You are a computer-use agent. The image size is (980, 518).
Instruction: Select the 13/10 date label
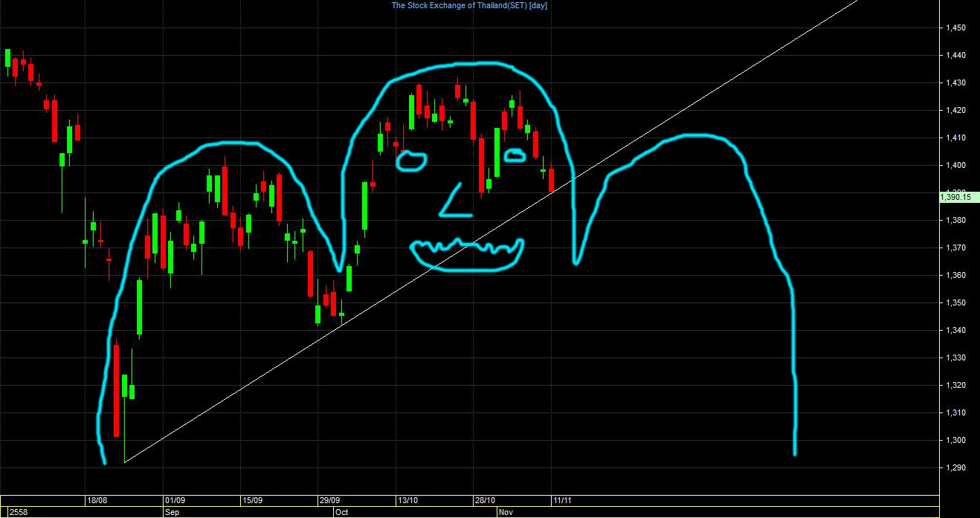point(408,500)
